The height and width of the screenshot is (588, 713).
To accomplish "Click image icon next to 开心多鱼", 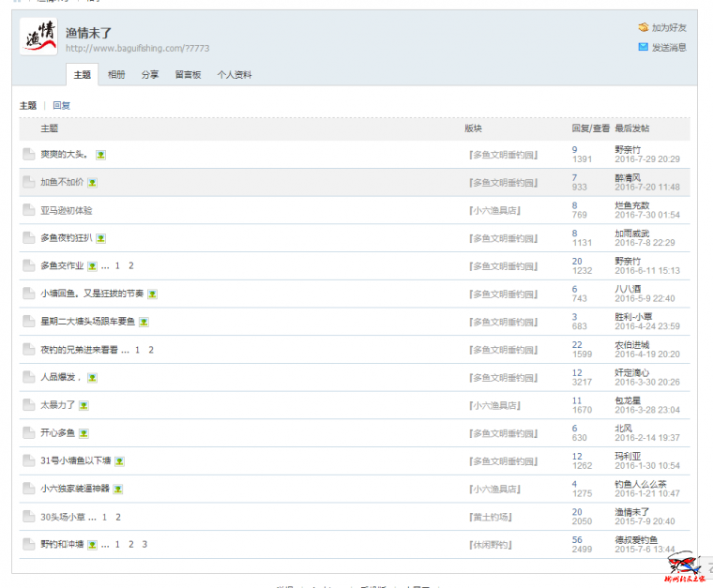I will coord(83,433).
